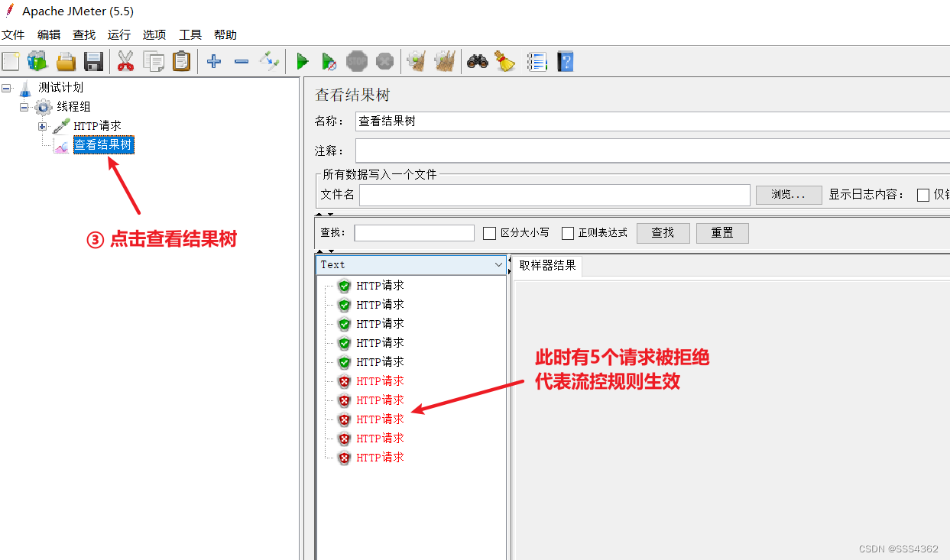Select HTTP请求 under 线程组 in tree

coord(97,126)
